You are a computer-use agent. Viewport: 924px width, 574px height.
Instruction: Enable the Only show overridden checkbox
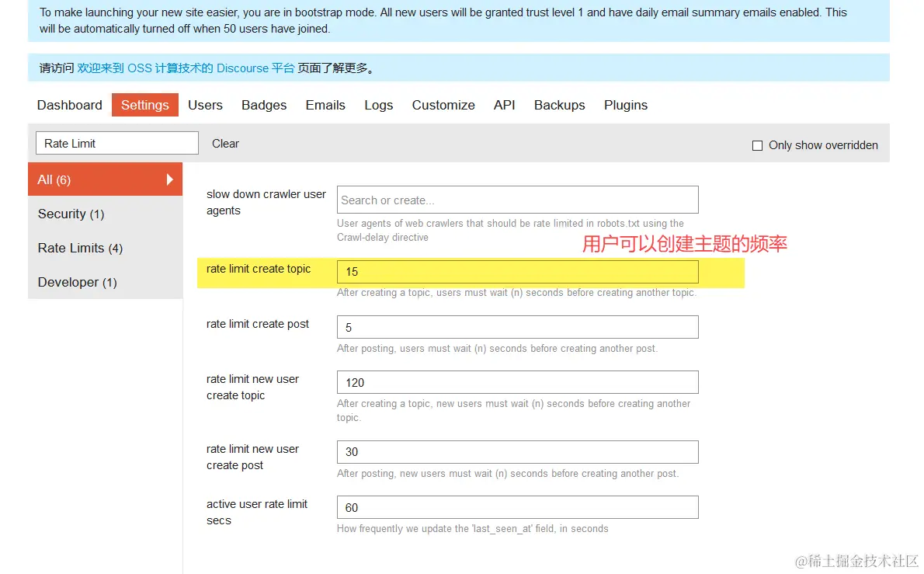[x=757, y=144]
